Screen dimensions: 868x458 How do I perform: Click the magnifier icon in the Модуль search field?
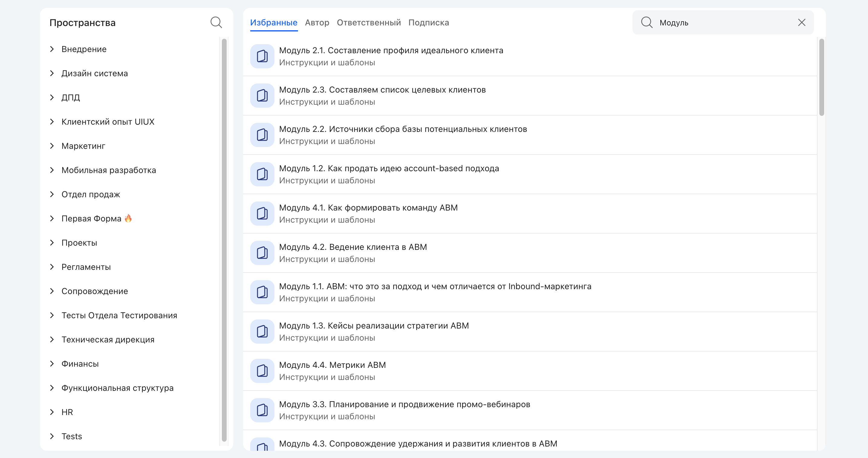point(647,23)
